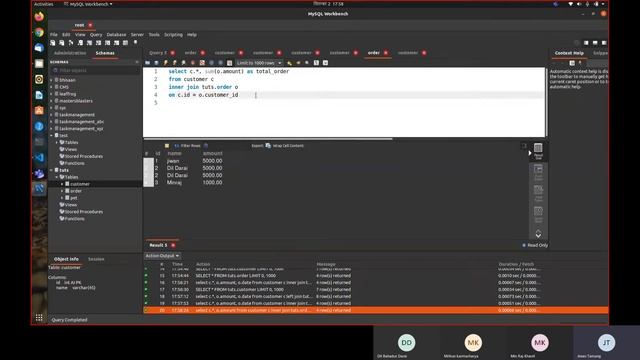Close the Query 7 tab
Viewport: 640px width, 360px height.
point(173,53)
